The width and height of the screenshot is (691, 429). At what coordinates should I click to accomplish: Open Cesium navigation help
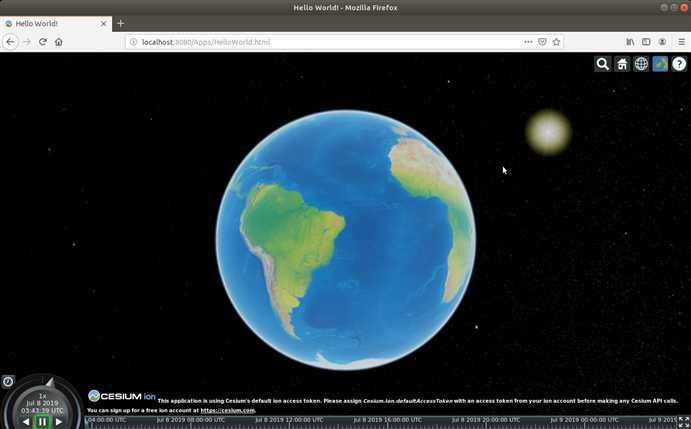coord(679,64)
